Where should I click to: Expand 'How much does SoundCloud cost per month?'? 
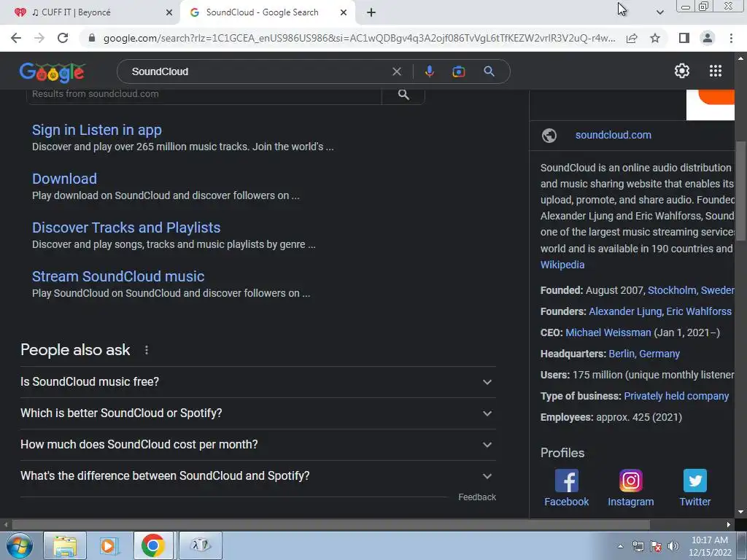(258, 445)
